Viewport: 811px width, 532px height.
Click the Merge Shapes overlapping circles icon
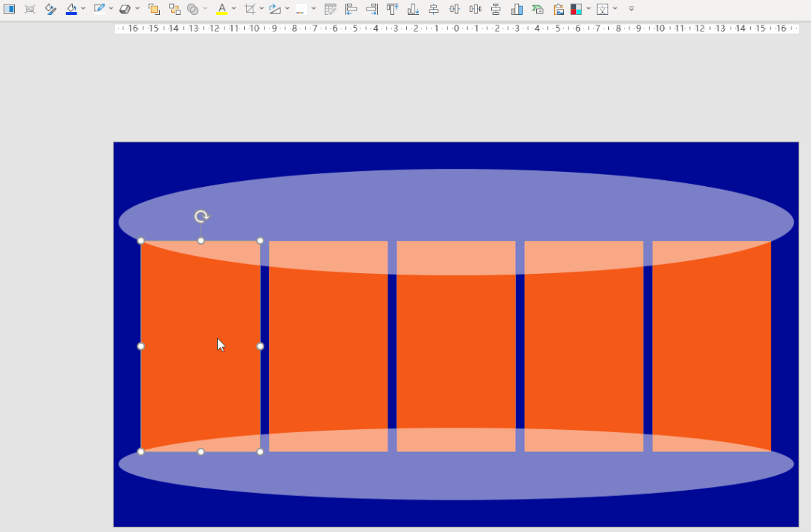pos(193,9)
